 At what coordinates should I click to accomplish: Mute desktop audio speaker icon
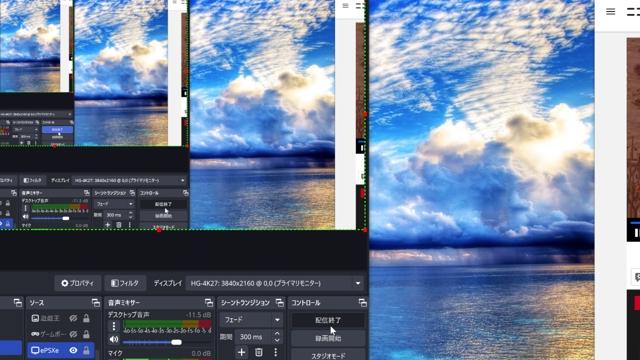(114, 339)
